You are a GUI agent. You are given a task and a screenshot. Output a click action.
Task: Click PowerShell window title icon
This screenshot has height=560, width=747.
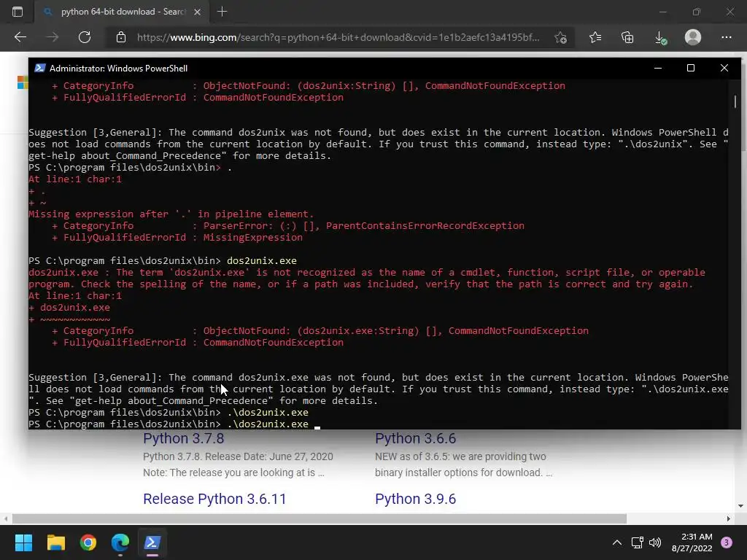click(x=39, y=68)
